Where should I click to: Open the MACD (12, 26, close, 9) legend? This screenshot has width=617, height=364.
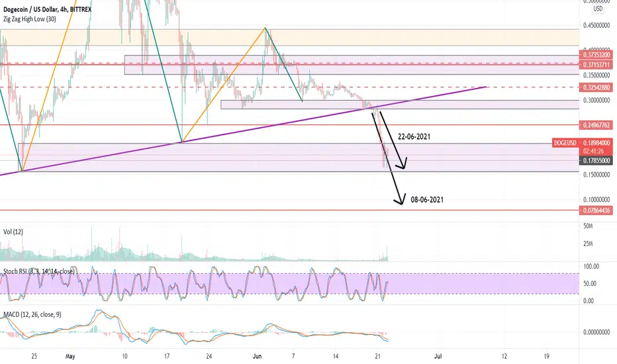click(32, 314)
